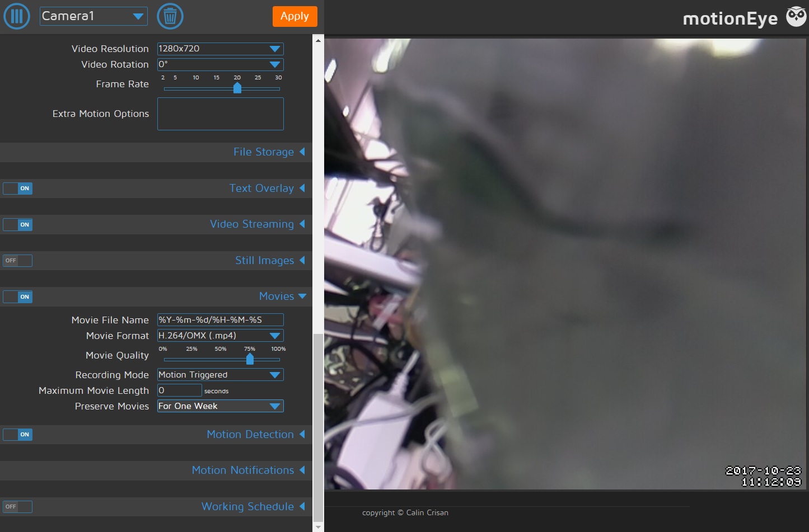Disable the Movies toggle

click(x=18, y=296)
